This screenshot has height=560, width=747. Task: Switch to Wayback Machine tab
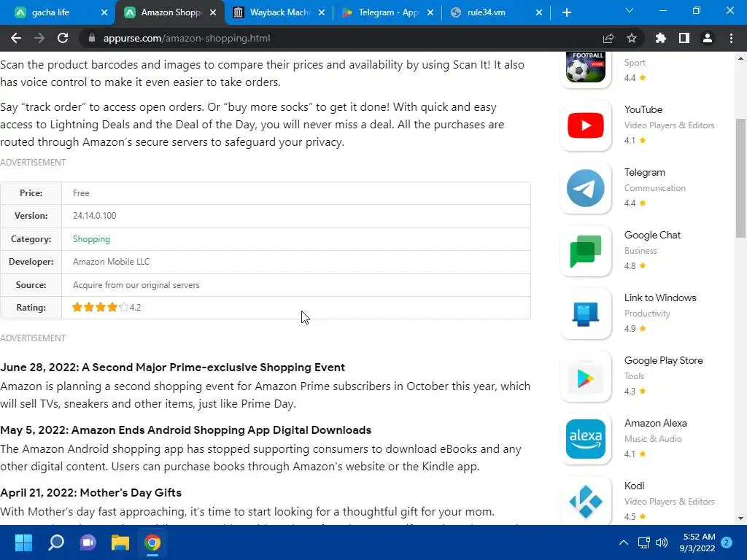[279, 12]
